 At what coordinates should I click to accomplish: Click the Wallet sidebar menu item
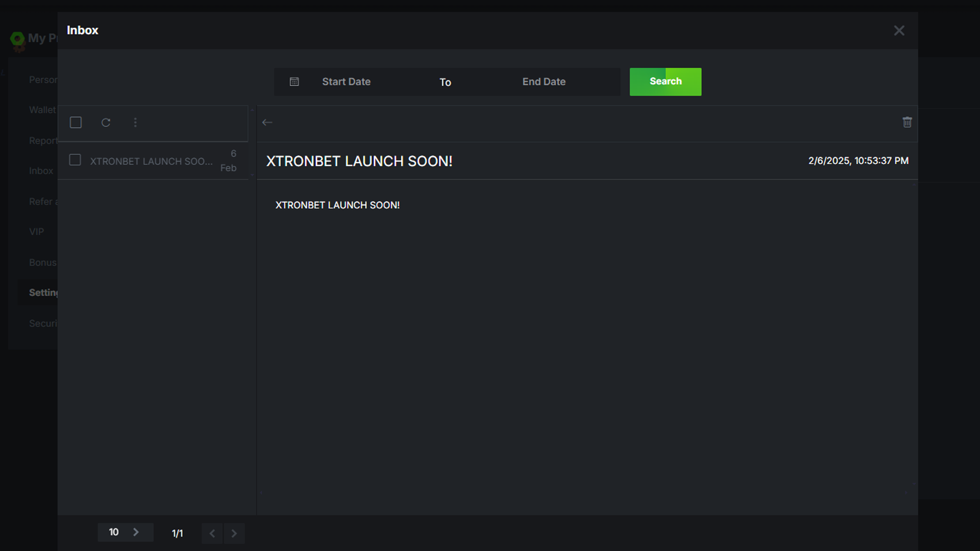[42, 110]
